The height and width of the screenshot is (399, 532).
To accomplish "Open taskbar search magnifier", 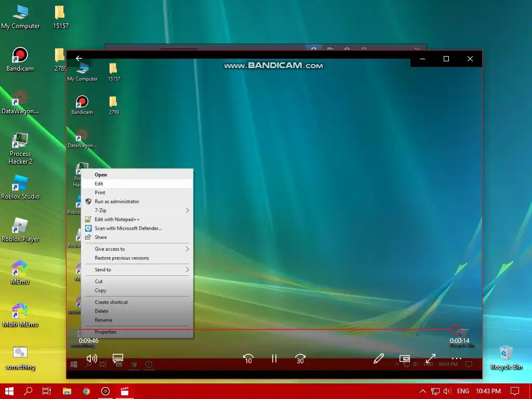I will tap(28, 391).
